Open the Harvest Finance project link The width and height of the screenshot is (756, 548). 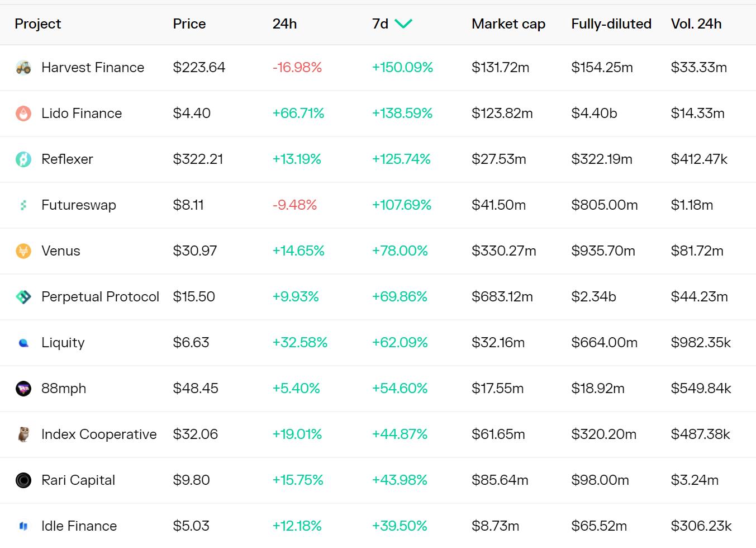pos(93,68)
